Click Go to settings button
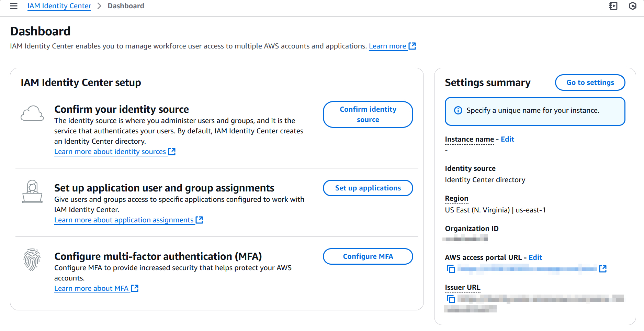This screenshot has height=331, width=644. click(590, 82)
